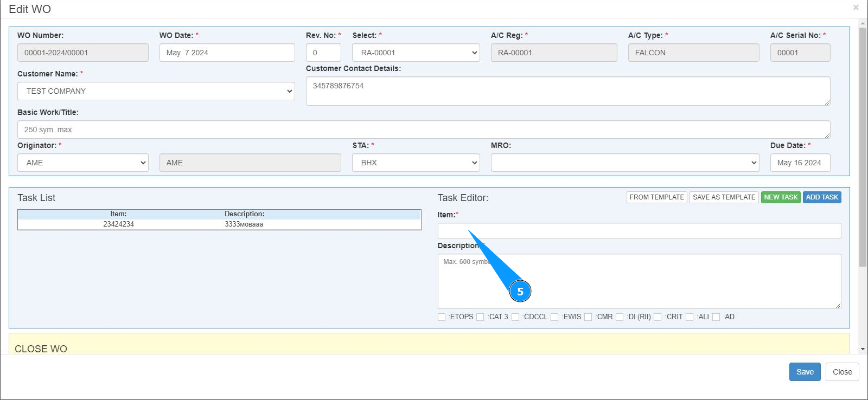The height and width of the screenshot is (400, 868).
Task: Save the work order
Action: click(805, 372)
